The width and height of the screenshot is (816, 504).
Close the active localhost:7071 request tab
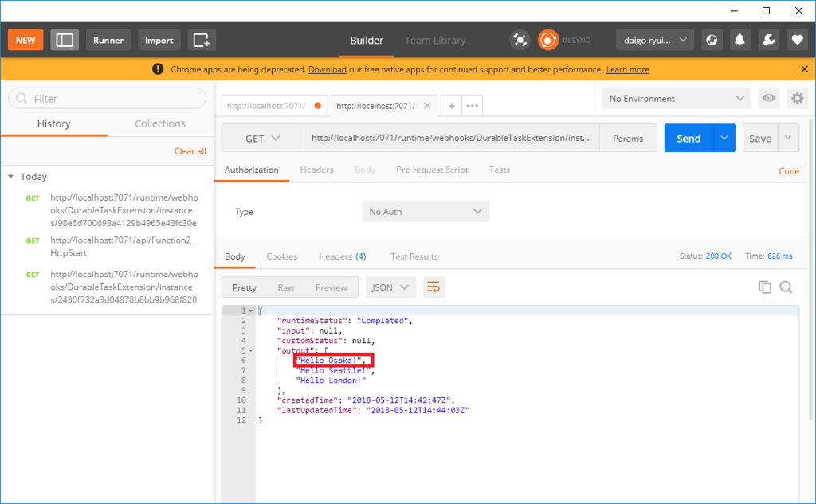(427, 106)
